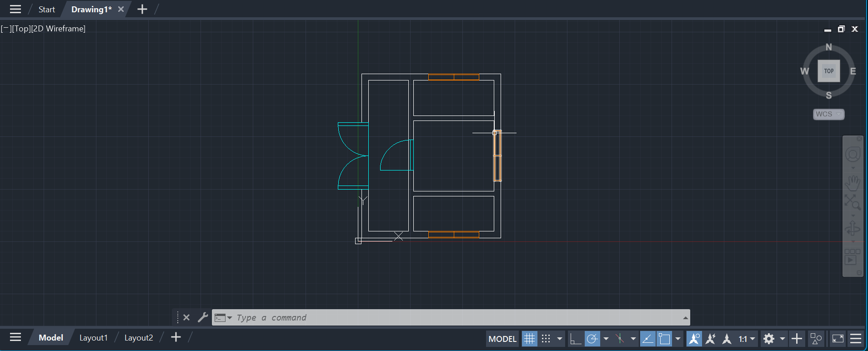Click the polar tracking icon
This screenshot has width=868, height=351.
(x=592, y=339)
